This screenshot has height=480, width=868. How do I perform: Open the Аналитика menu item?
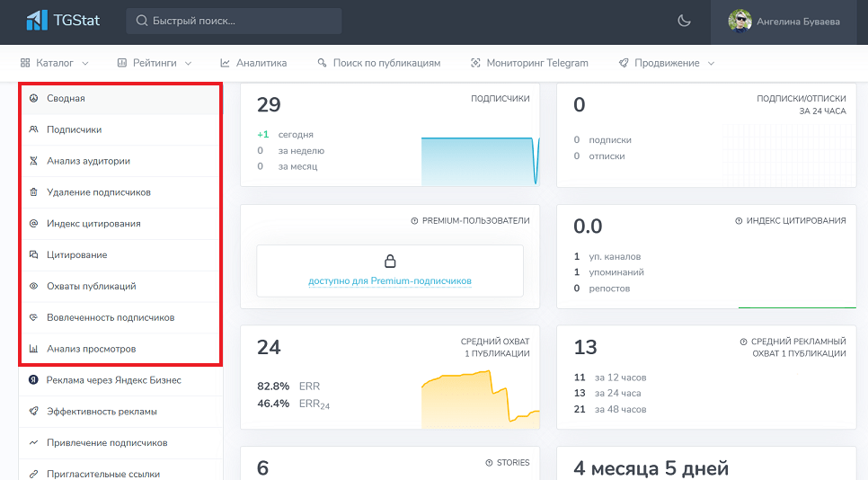[x=253, y=63]
